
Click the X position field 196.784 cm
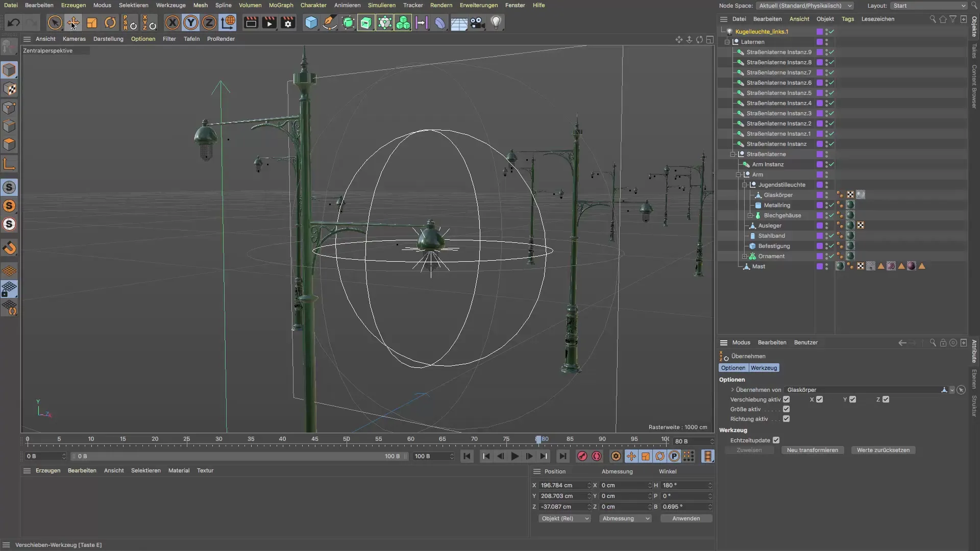[x=565, y=485]
